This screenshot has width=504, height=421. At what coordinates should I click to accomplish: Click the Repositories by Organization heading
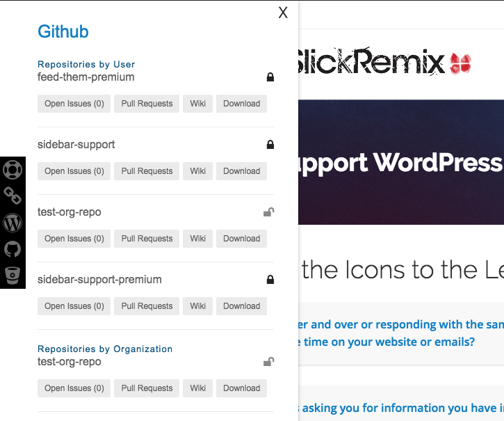click(x=105, y=349)
